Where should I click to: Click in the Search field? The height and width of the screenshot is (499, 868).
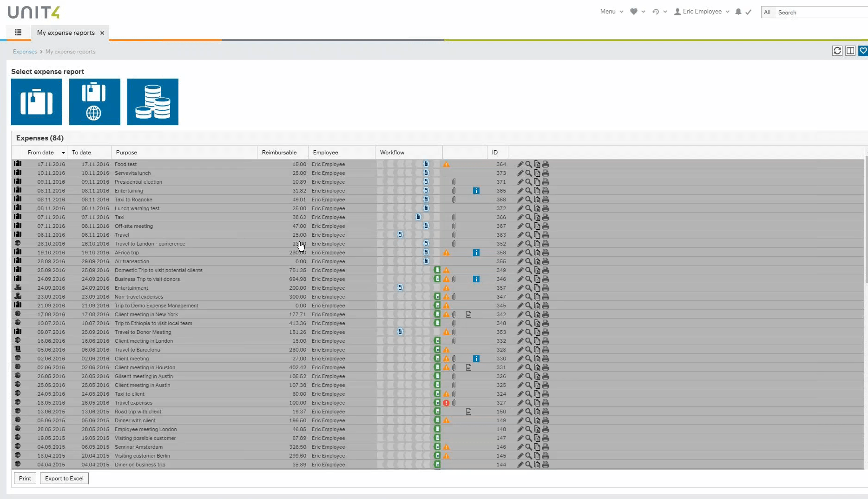[822, 13]
